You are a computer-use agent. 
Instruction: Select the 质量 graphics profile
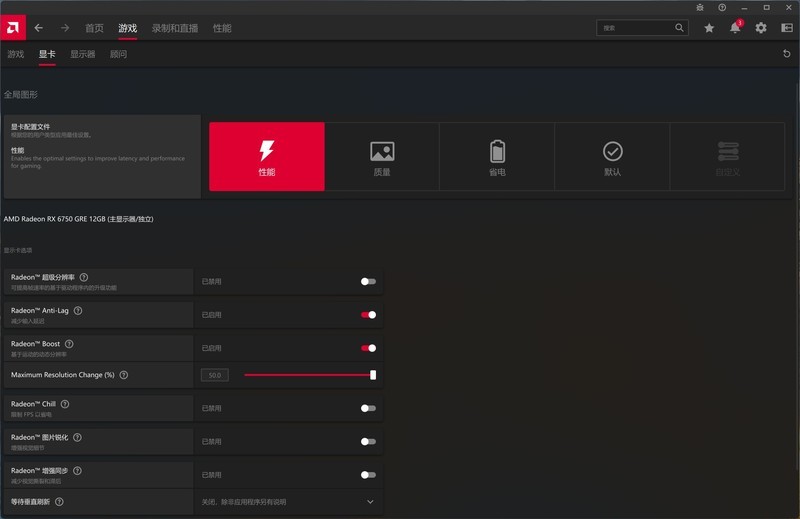pos(382,157)
